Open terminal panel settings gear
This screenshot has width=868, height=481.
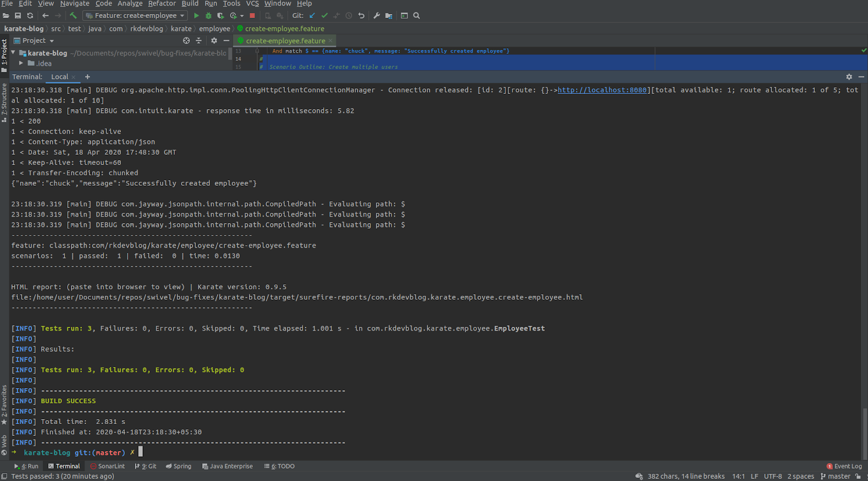click(849, 77)
